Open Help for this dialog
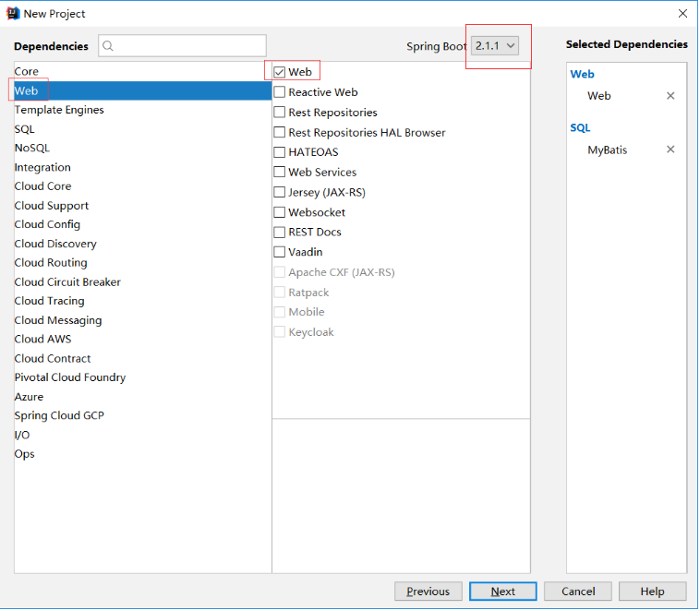The image size is (700, 610). 652,592
